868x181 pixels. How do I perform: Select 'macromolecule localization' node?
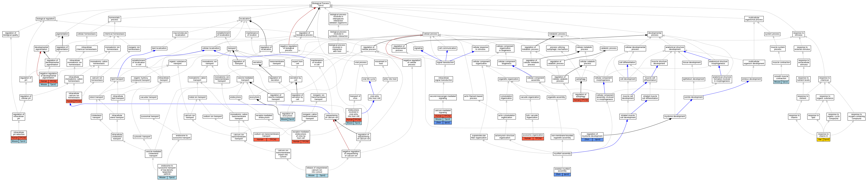coord(180,34)
